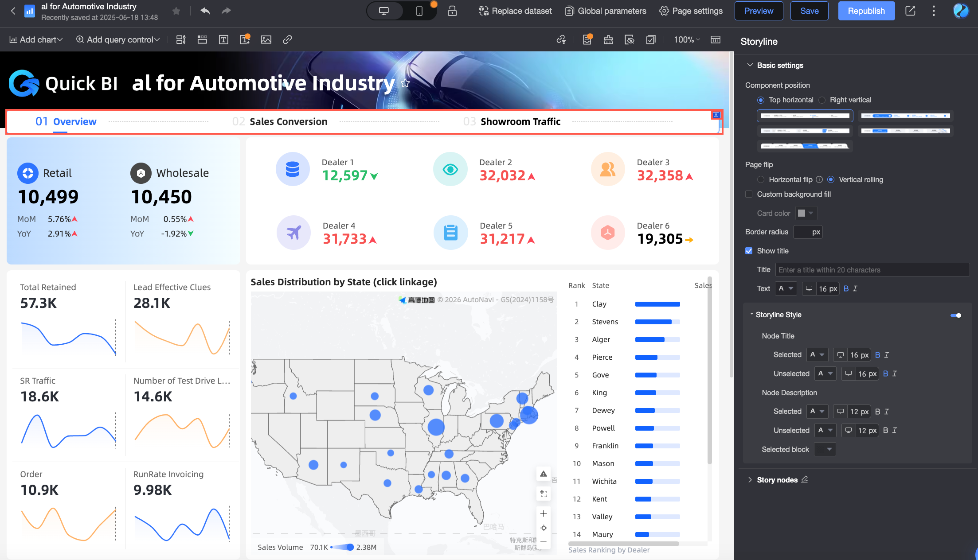Viewport: 978px width, 560px height.
Task: Insert an image widget icon
Action: pos(266,40)
